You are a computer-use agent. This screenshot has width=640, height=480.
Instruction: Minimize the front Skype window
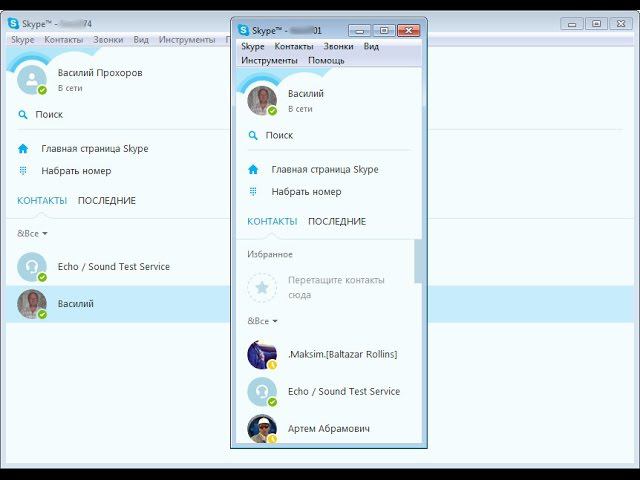coord(360,31)
